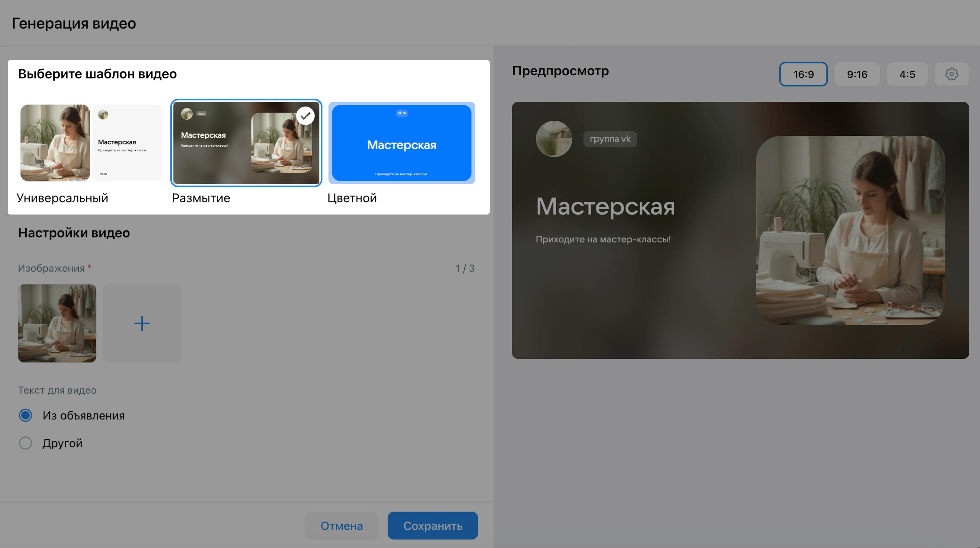This screenshot has height=548, width=980.
Task: Click the preview photo of the seamstress
Action: click(850, 230)
